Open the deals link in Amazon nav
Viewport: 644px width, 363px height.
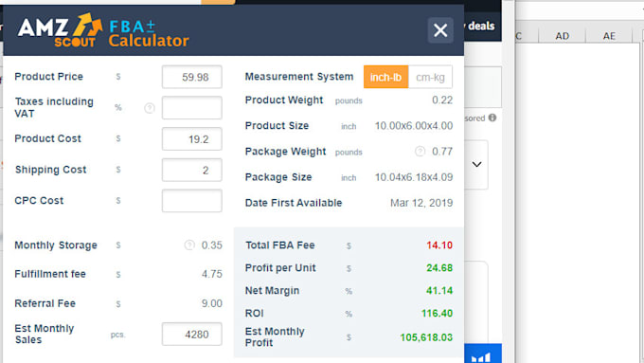coord(481,26)
